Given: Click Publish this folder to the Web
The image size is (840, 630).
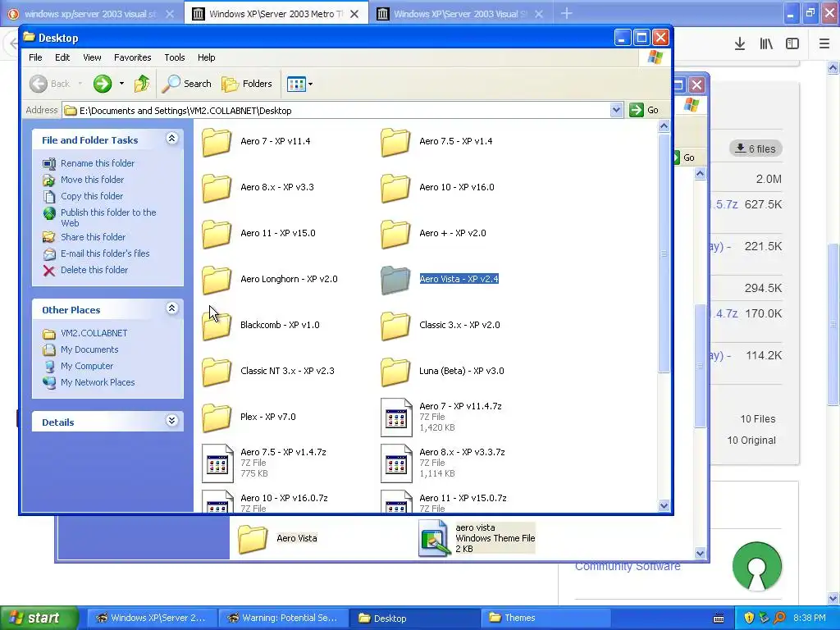Looking at the screenshot, I should [108, 217].
